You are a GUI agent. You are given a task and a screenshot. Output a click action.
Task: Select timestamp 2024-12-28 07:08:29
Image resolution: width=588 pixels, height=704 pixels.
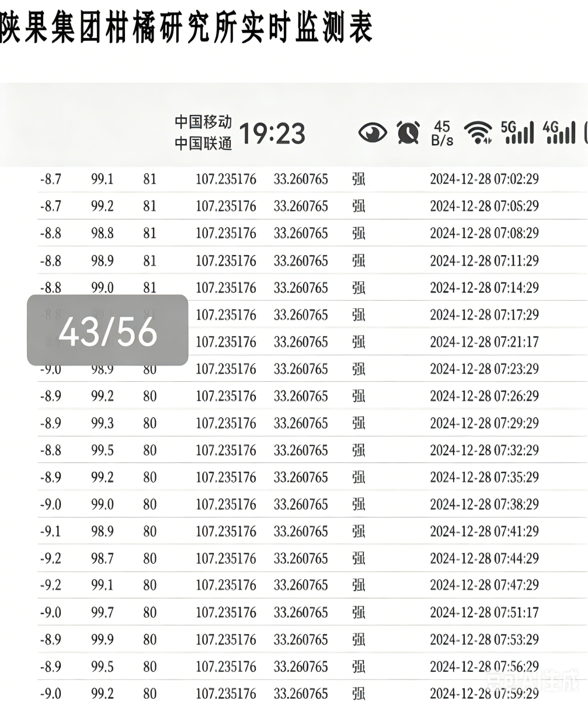tap(484, 233)
